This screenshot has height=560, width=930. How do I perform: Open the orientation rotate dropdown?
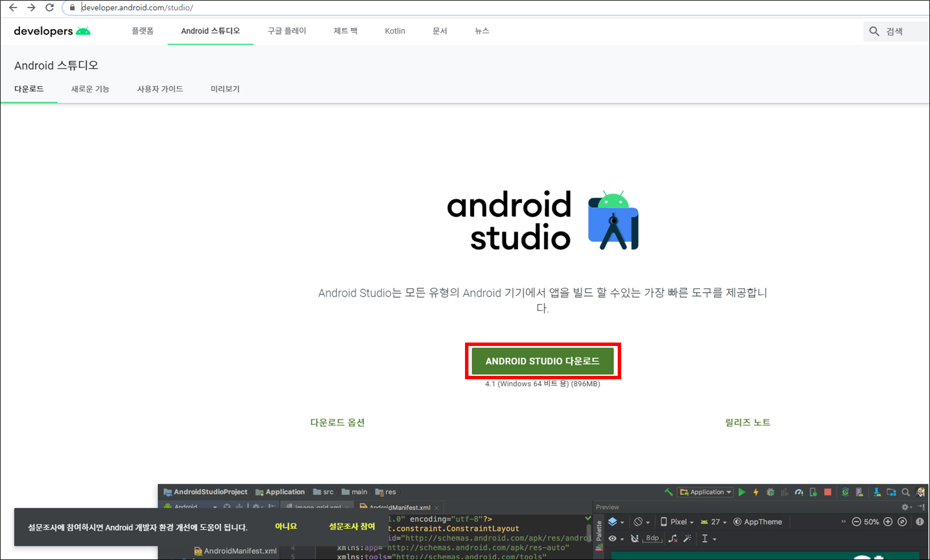(641, 522)
